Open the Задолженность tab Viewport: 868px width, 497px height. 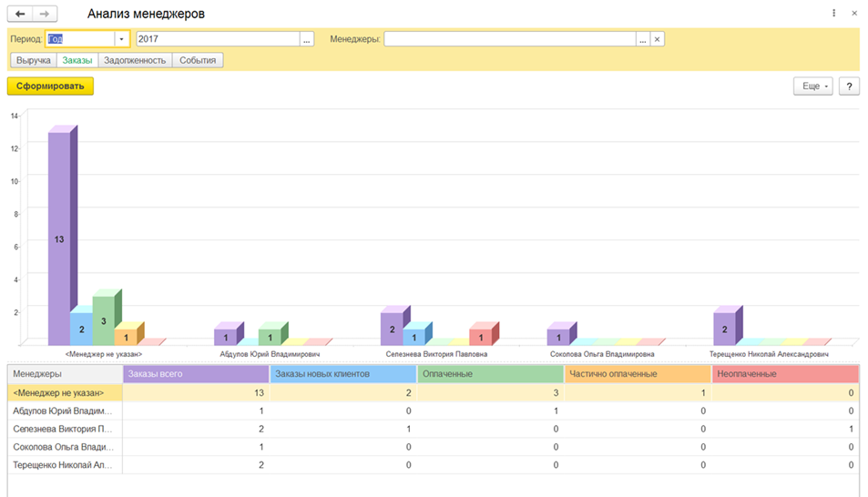[x=135, y=60]
